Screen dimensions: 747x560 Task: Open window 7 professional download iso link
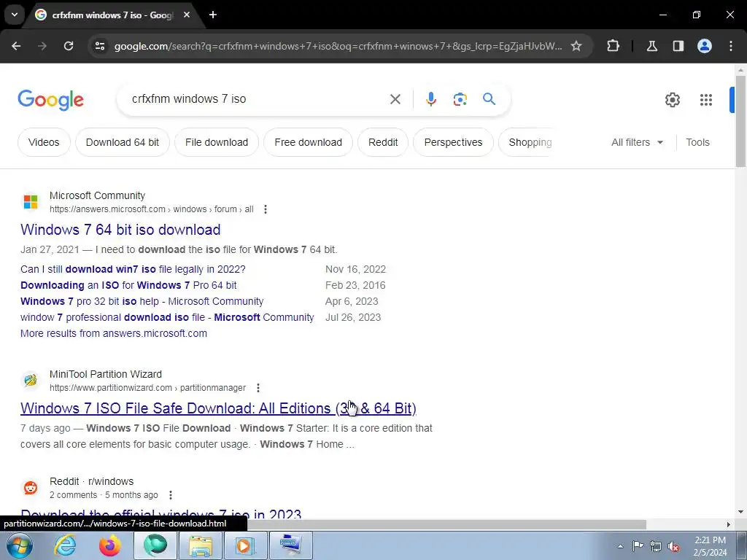(x=167, y=317)
